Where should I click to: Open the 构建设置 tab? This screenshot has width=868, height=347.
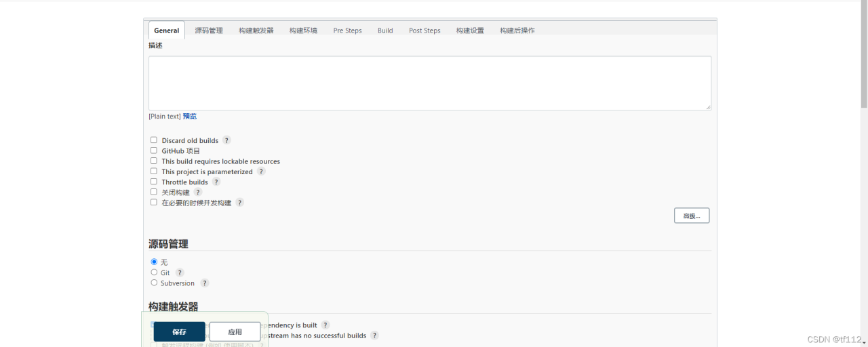point(470,30)
